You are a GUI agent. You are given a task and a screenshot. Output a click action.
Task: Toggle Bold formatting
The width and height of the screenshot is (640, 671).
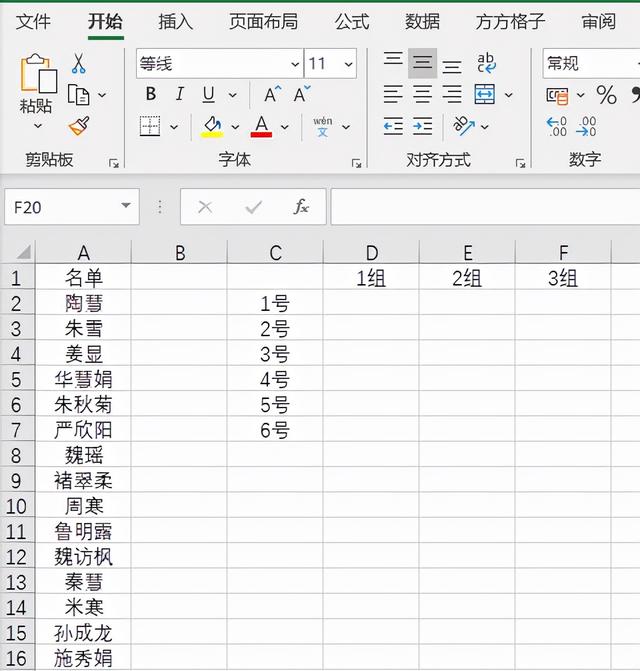tap(151, 95)
